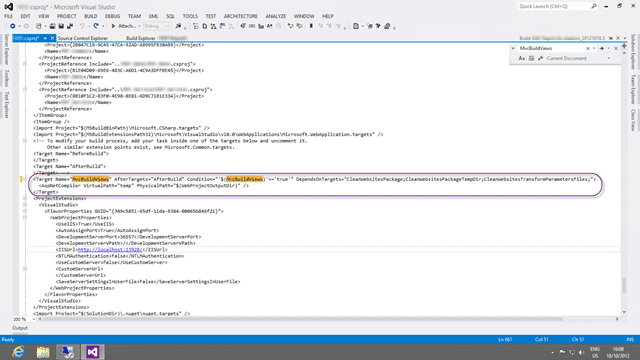This screenshot has height=360, width=640.
Task: Open the DEBUG menu
Action: tap(112, 16)
